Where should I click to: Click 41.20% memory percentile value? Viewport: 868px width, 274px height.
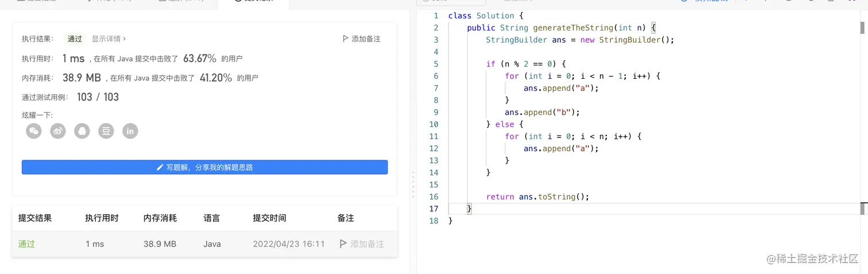click(216, 78)
